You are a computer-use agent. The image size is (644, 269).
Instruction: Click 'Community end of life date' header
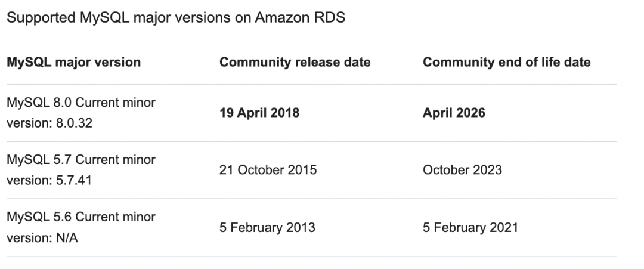[x=507, y=62]
